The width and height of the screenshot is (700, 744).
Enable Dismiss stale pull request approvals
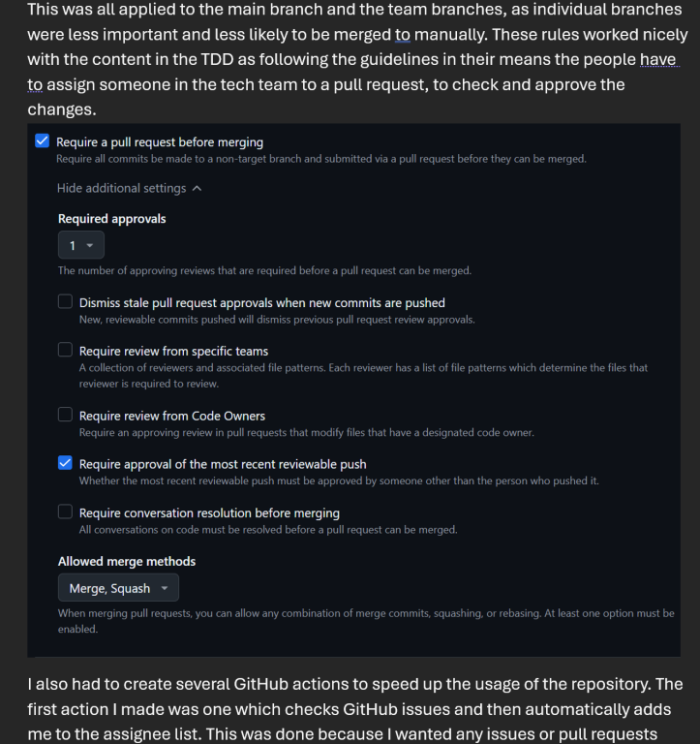pyautogui.click(x=65, y=301)
